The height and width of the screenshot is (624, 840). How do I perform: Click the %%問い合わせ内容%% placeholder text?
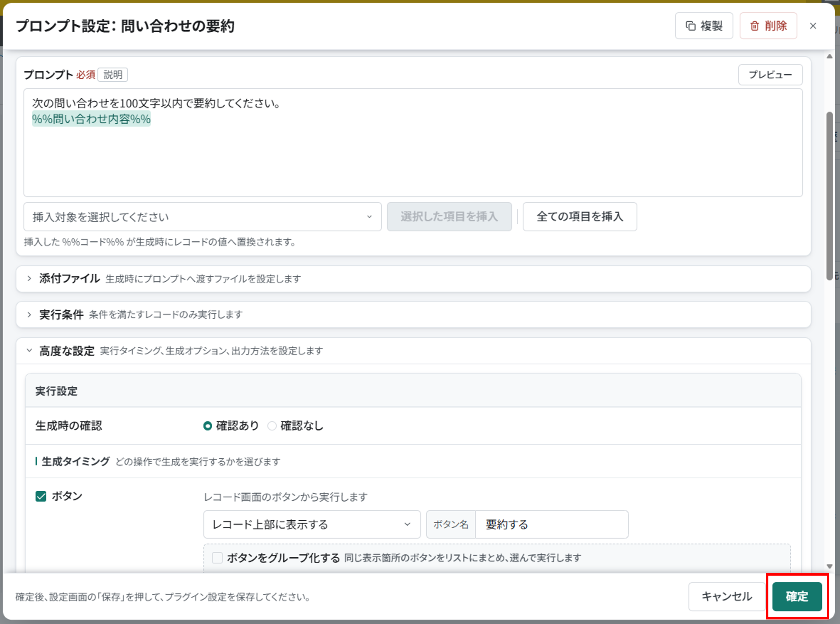[92, 119]
